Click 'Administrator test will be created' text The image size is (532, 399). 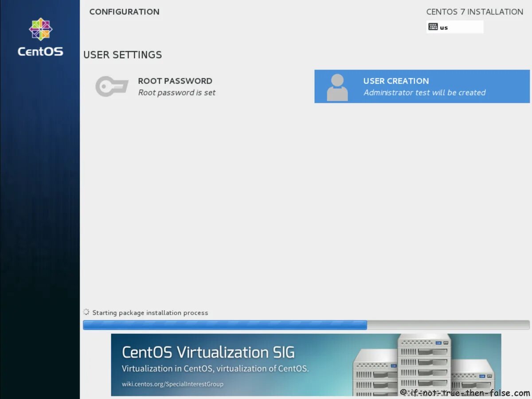425,93
